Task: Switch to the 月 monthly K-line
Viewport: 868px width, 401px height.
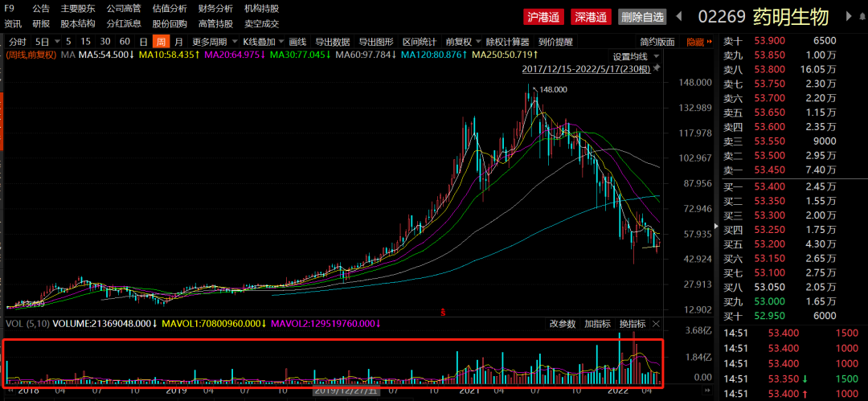Action: point(178,42)
